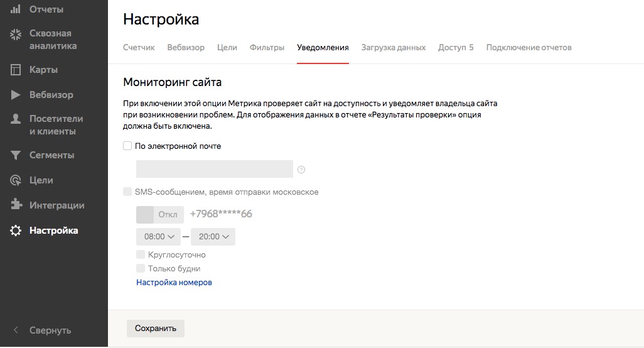Open Интеграции label in the sidebar

[x=57, y=205]
